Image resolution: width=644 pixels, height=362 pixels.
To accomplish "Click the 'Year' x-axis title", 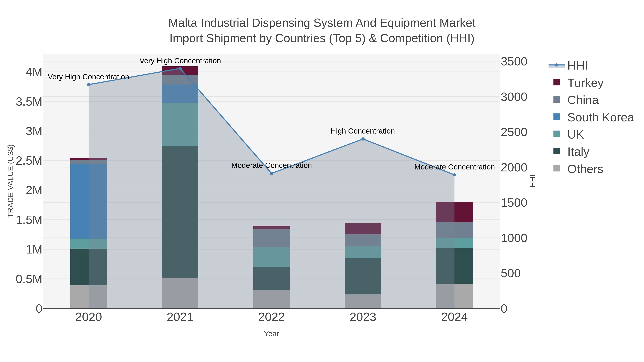I will click(272, 334).
